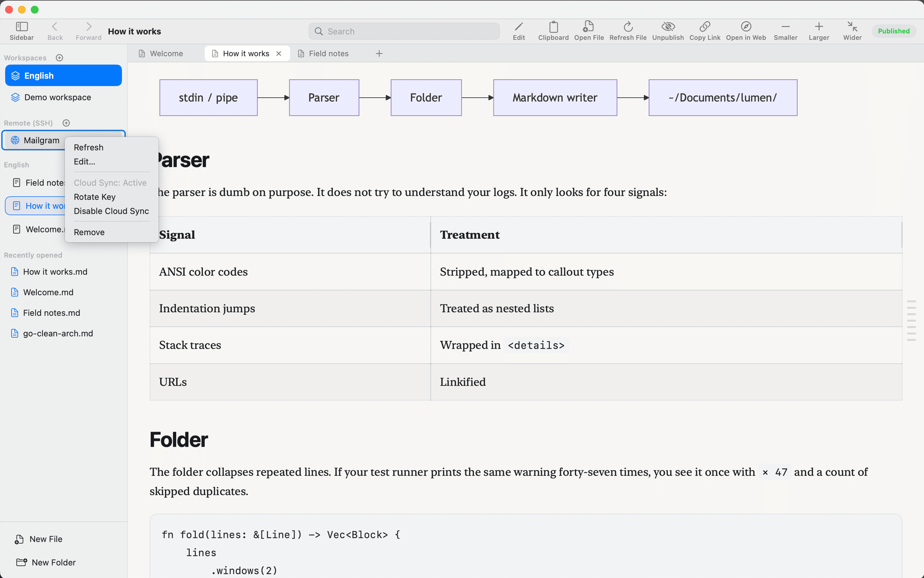Go Forward in navigation history
Image resolution: width=924 pixels, height=578 pixels.
[88, 31]
